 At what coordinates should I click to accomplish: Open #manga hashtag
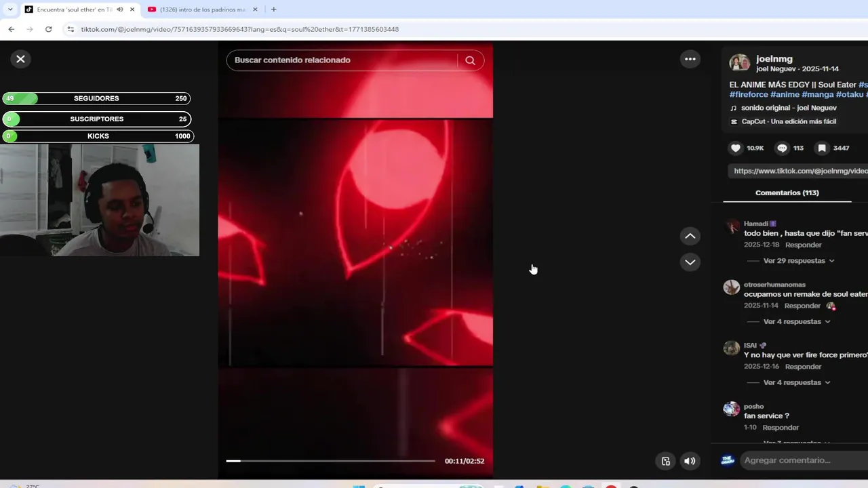pyautogui.click(x=817, y=95)
